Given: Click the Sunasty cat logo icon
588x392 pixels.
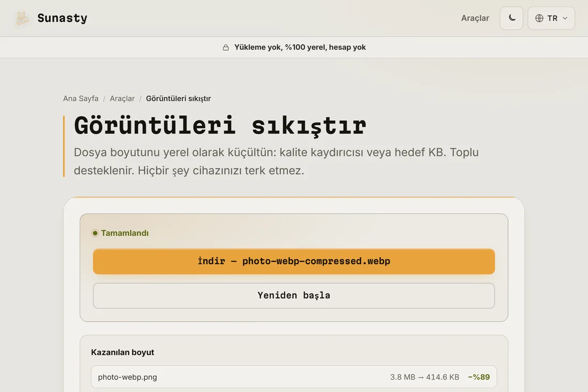Looking at the screenshot, I should pyautogui.click(x=22, y=18).
